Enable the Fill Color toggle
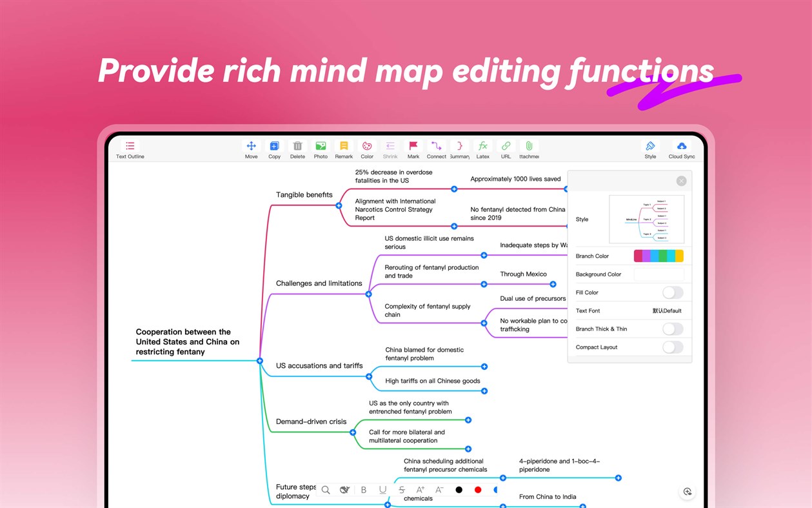The height and width of the screenshot is (508, 812). 673,292
